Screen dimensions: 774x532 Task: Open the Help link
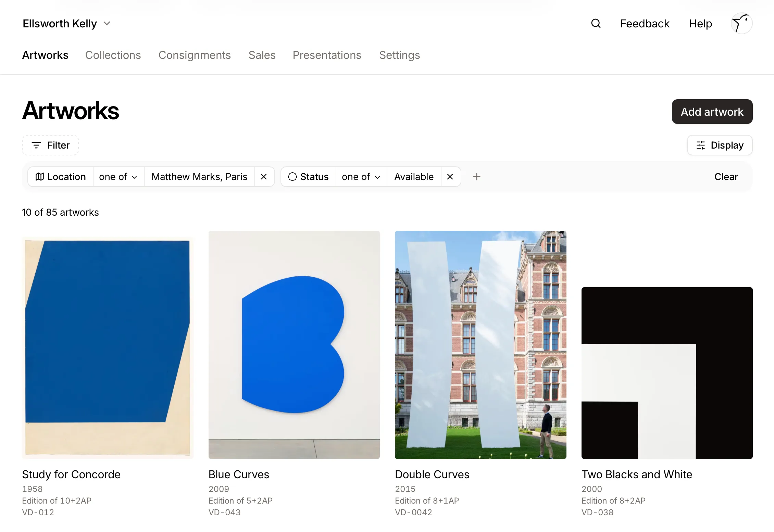[x=700, y=24]
